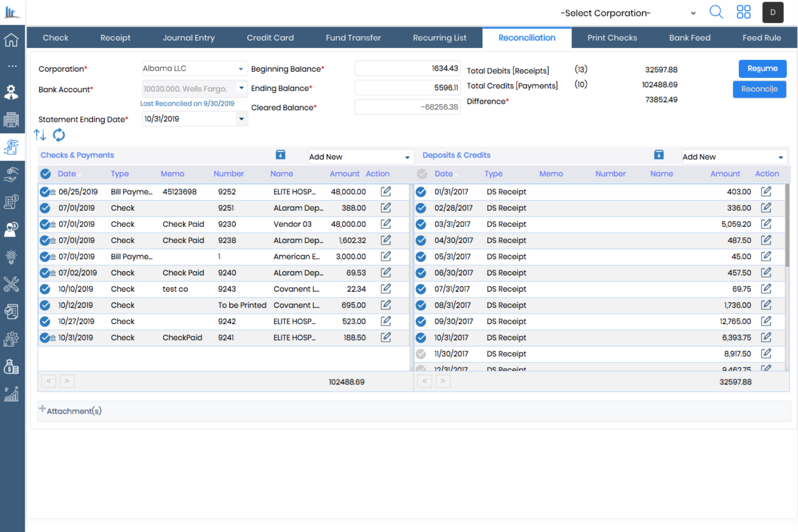Viewport: 798px width, 532px height.
Task: Open the apps grid icon in top bar
Action: 744,12
